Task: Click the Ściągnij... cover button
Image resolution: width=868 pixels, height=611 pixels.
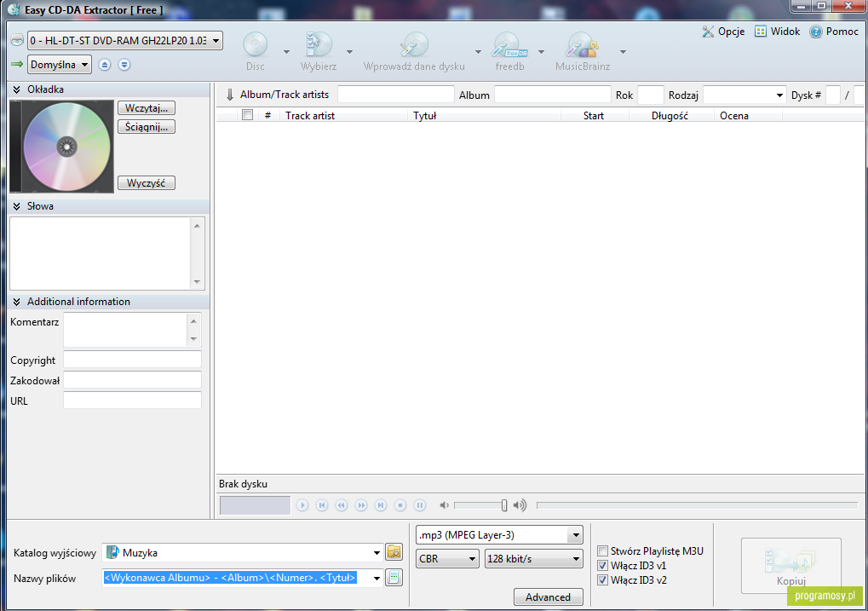Action: pyautogui.click(x=147, y=126)
